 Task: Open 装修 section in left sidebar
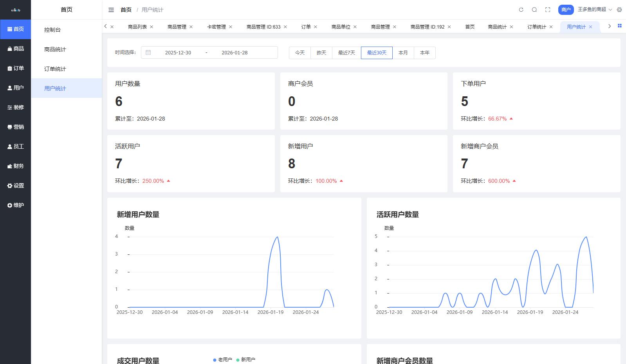(x=16, y=107)
